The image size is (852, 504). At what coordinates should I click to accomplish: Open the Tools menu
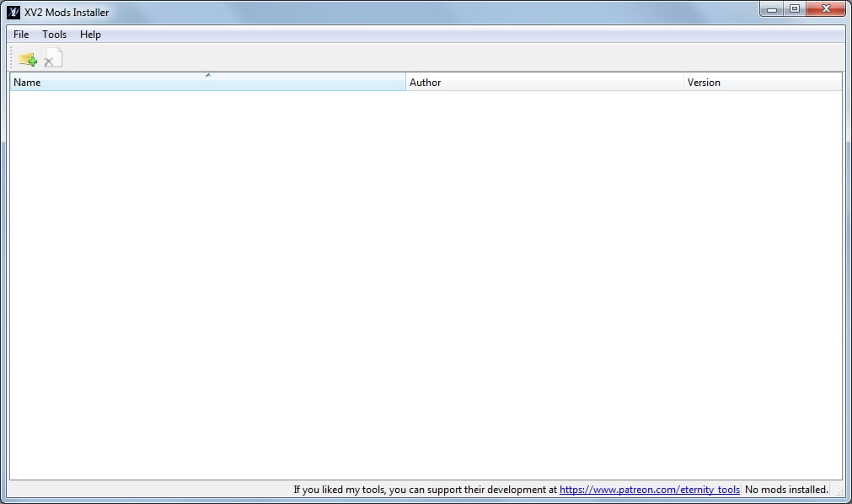pyautogui.click(x=54, y=35)
